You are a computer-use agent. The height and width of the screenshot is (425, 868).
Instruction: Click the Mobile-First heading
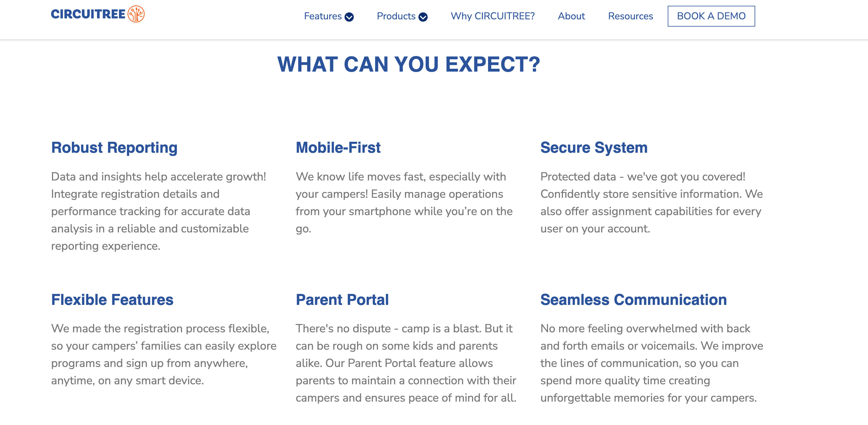coord(338,148)
